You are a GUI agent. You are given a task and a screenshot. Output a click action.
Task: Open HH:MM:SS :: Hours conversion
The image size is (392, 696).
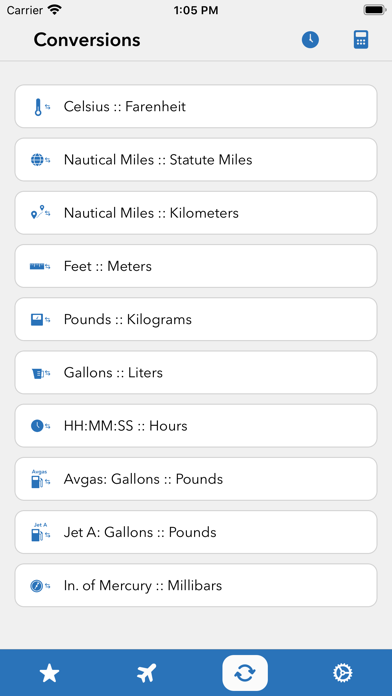[196, 426]
